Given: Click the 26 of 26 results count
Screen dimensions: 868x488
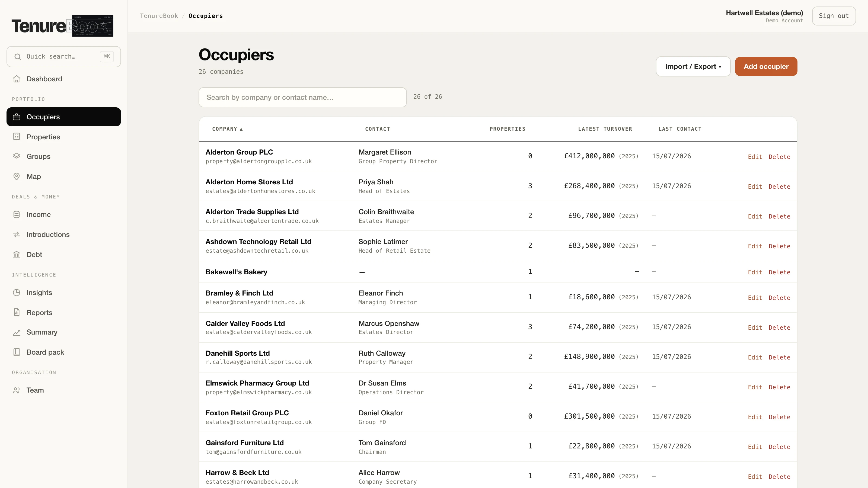Looking at the screenshot, I should pyautogui.click(x=427, y=97).
